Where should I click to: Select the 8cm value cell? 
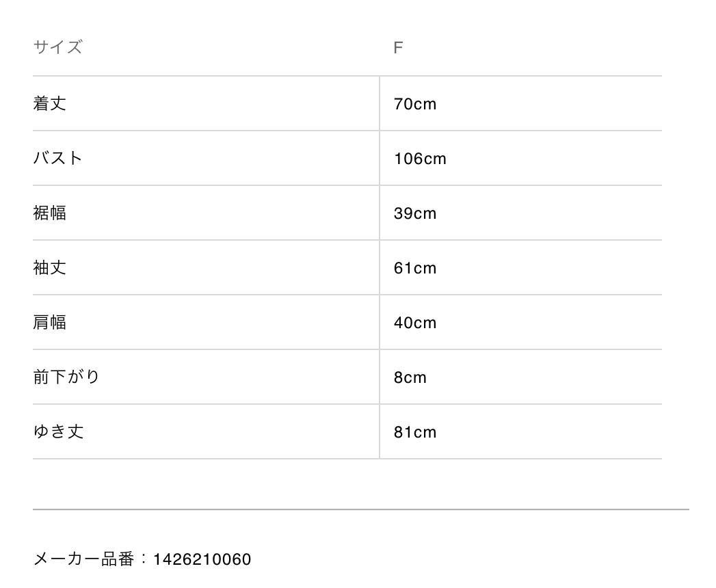[x=410, y=377]
